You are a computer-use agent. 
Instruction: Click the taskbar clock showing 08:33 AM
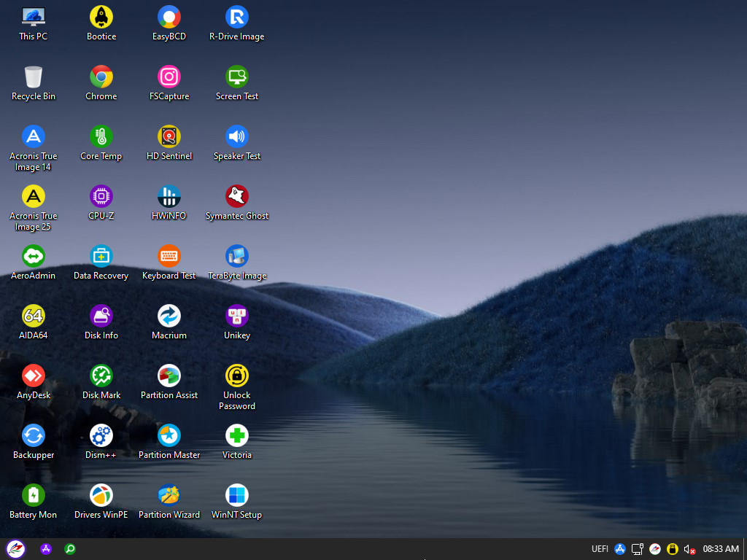[x=721, y=549]
